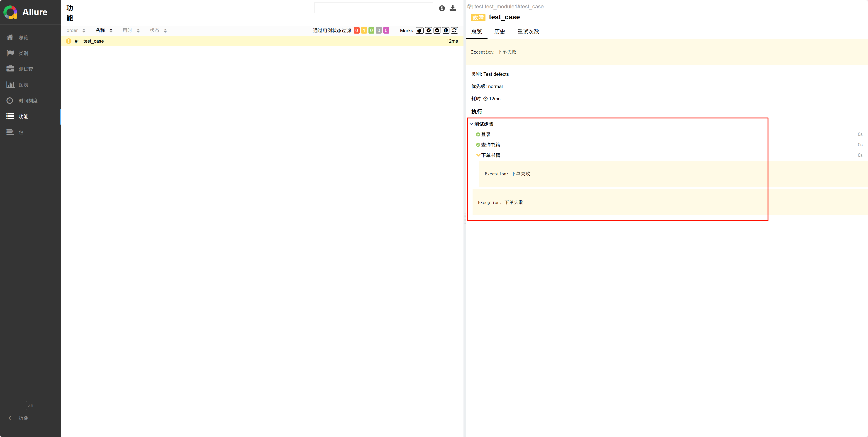868x437 pixels.
Task: Sort the list by 状态
Action: point(158,31)
